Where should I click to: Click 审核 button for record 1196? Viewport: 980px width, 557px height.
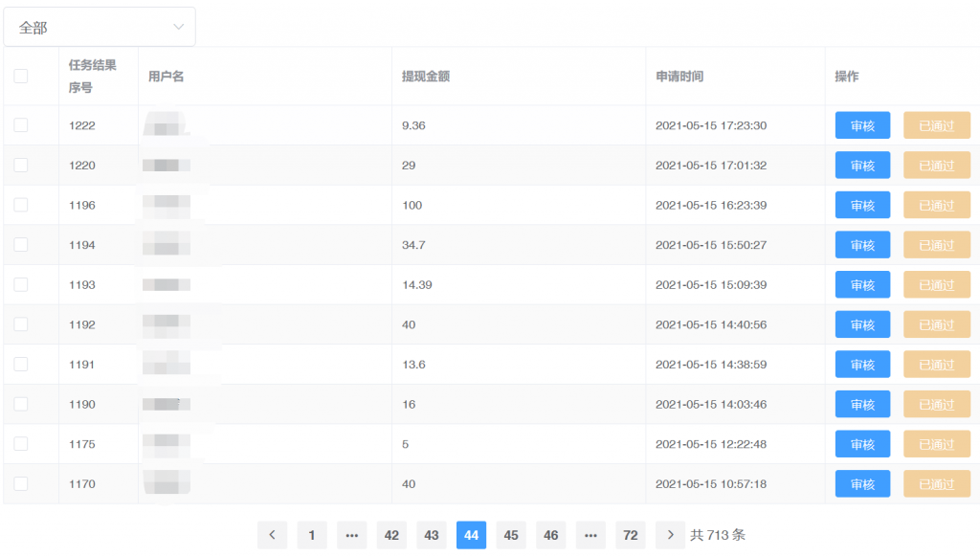tap(862, 205)
